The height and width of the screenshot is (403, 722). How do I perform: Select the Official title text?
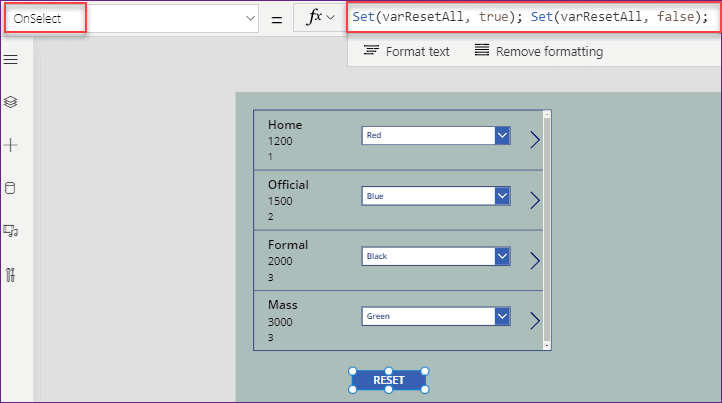point(288,185)
